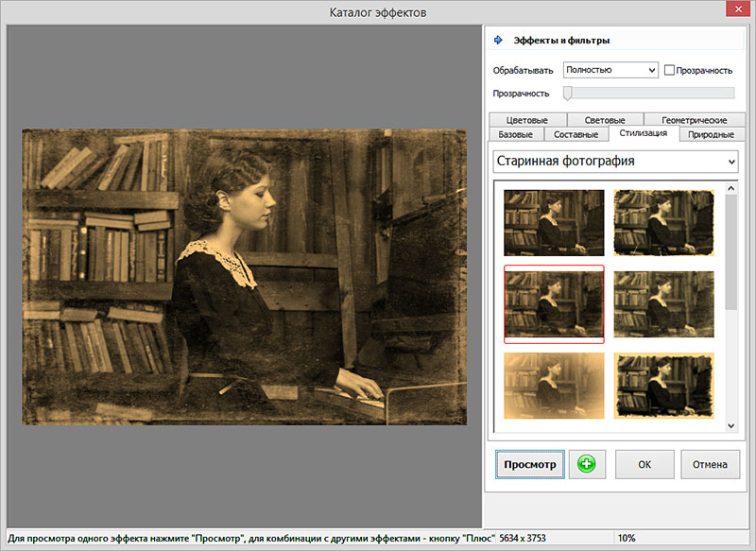Click the blue arrow beside Эффекты и фильтры
The image size is (756, 551).
tap(499, 40)
